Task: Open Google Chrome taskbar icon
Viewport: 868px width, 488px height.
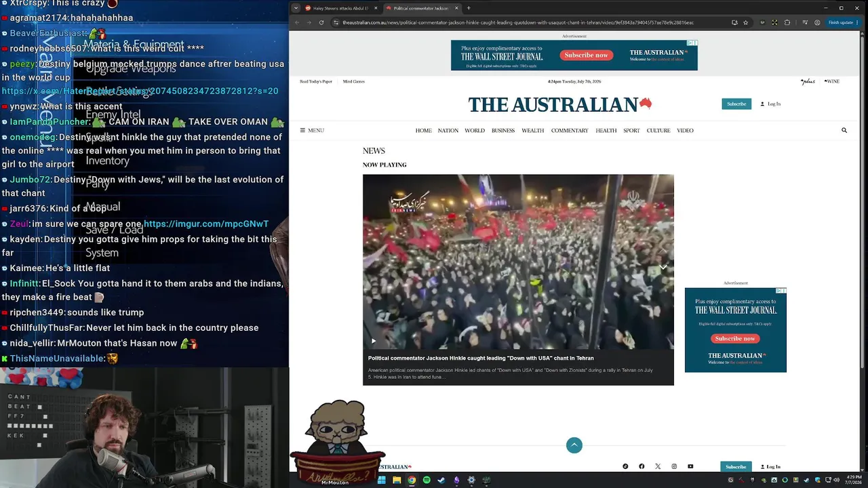Action: coord(412,480)
